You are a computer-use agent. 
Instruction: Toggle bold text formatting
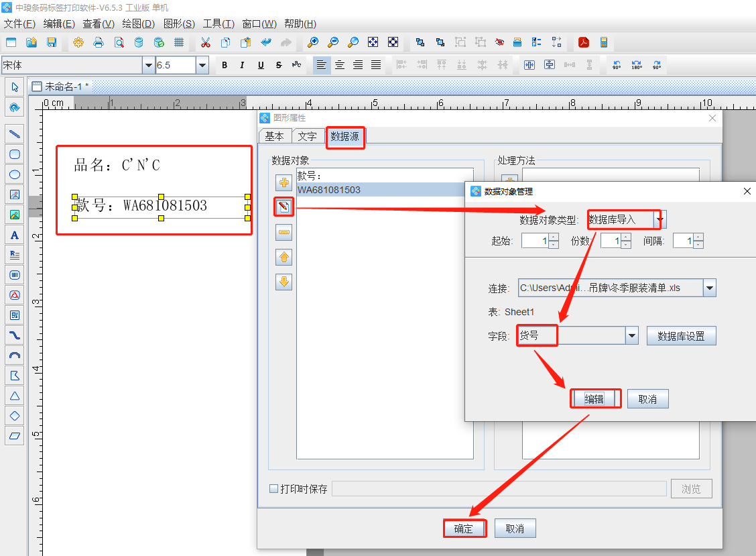225,65
